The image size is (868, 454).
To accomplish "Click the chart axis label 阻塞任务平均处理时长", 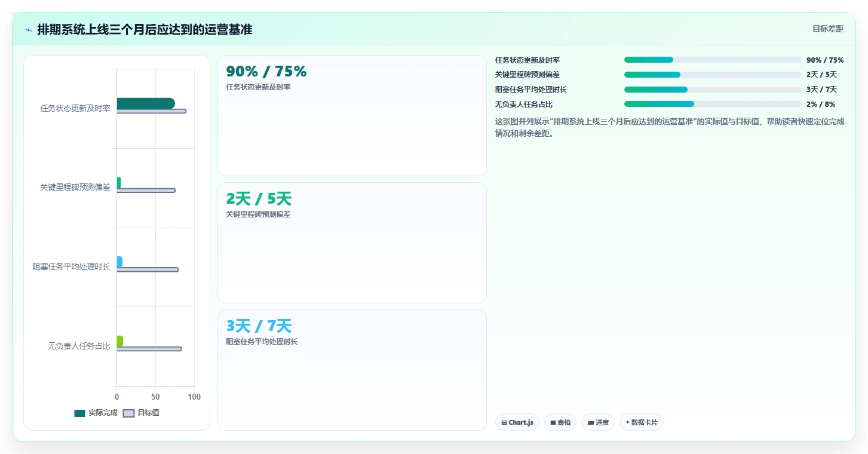I will pyautogui.click(x=71, y=266).
